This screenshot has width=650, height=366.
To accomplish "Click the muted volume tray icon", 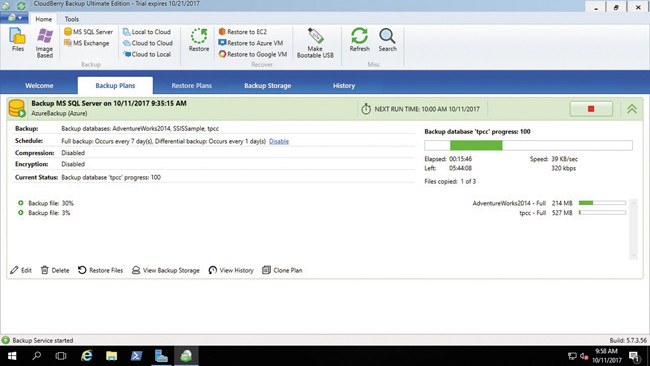I will pos(585,356).
